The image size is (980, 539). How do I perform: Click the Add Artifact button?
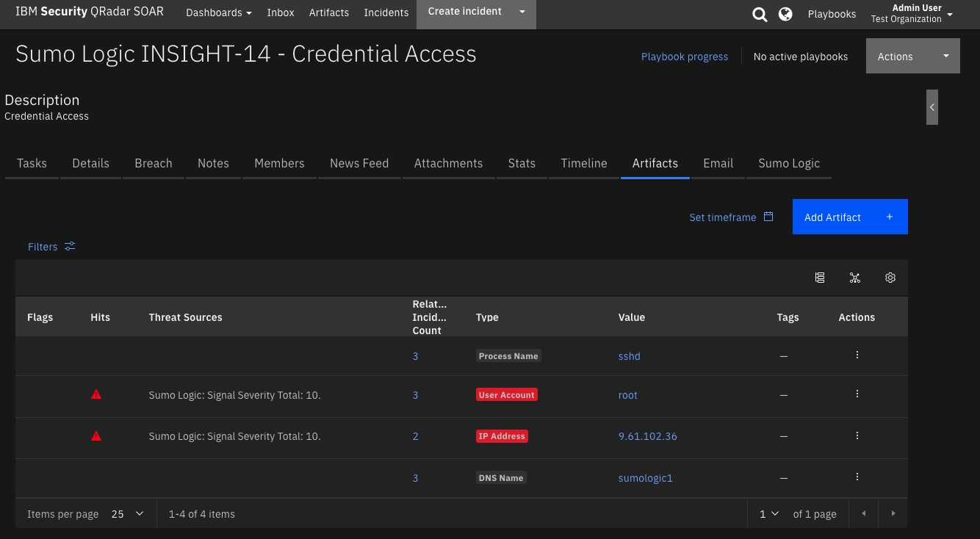tap(850, 217)
